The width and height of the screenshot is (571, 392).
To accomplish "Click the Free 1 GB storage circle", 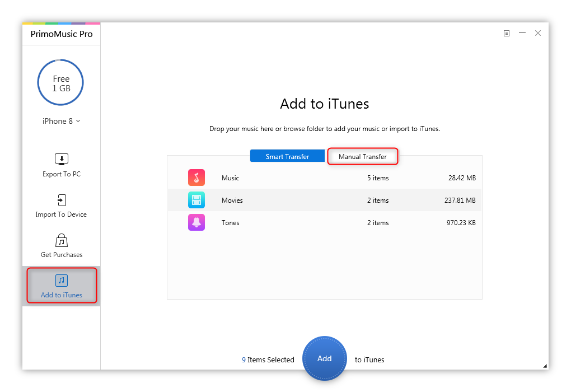I will click(60, 82).
